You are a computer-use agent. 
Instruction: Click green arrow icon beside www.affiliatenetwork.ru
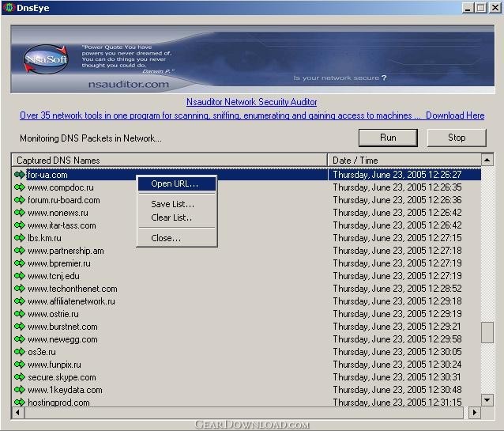(20, 301)
